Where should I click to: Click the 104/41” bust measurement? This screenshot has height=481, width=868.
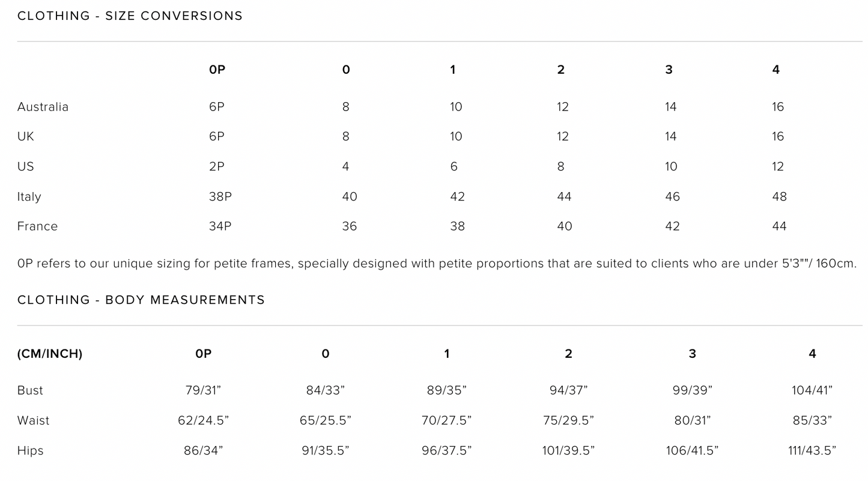point(812,391)
